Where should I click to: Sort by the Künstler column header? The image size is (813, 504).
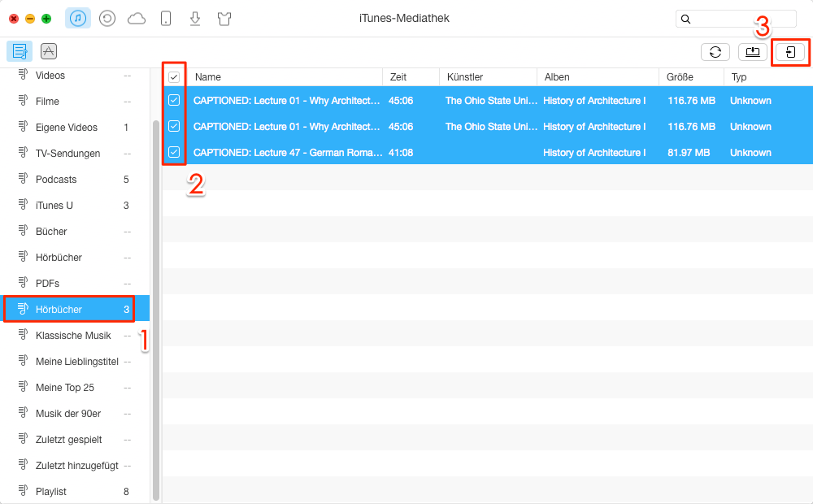[488, 76]
